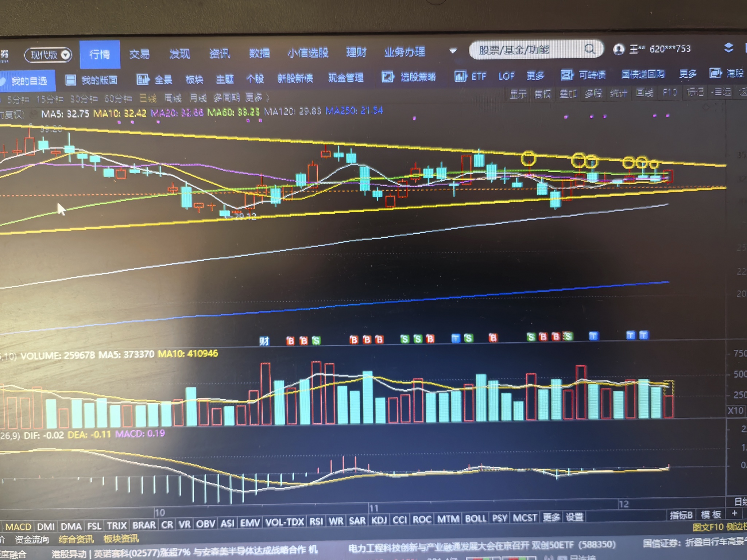Image resolution: width=747 pixels, height=560 pixels.
Task: Open 全景 panorama chart icon
Action: pyautogui.click(x=143, y=79)
